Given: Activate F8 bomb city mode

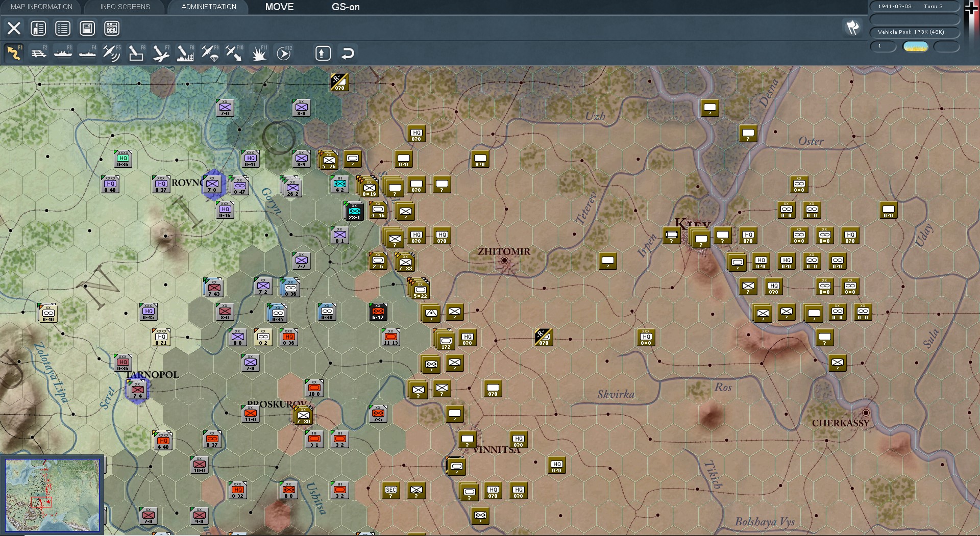Looking at the screenshot, I should 185,53.
